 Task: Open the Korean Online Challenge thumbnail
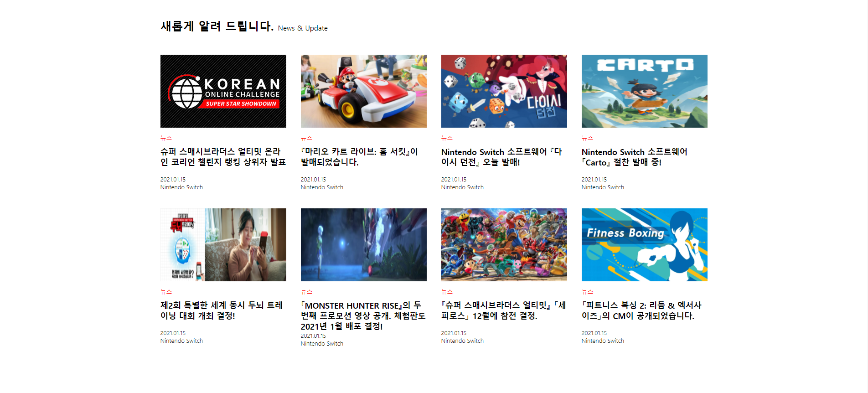click(223, 91)
